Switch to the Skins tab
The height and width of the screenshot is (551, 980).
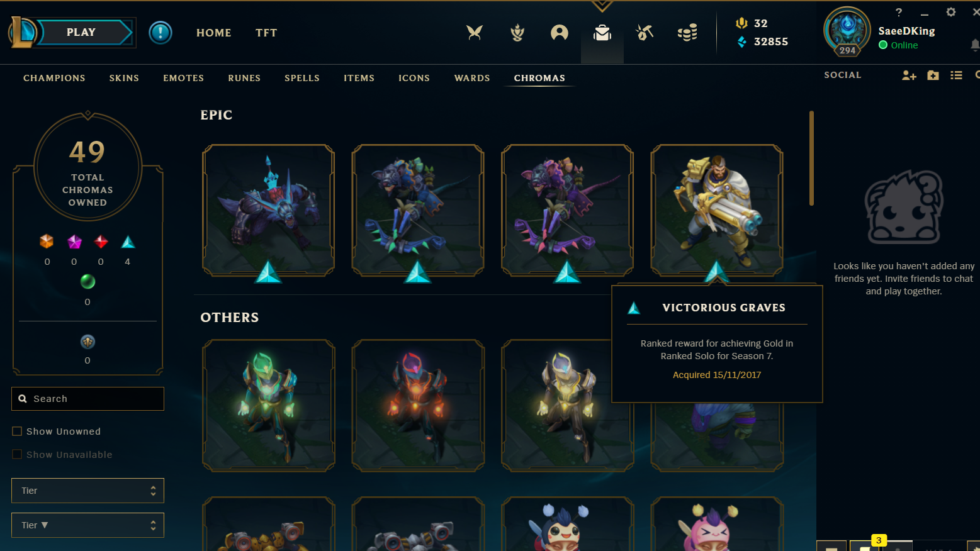(124, 78)
